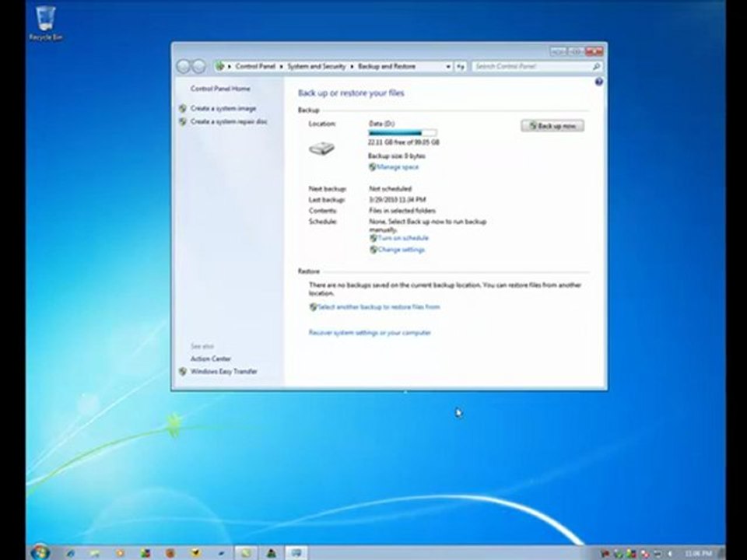
Task: Click the shield icon beside Create a system image
Action: pos(182,109)
